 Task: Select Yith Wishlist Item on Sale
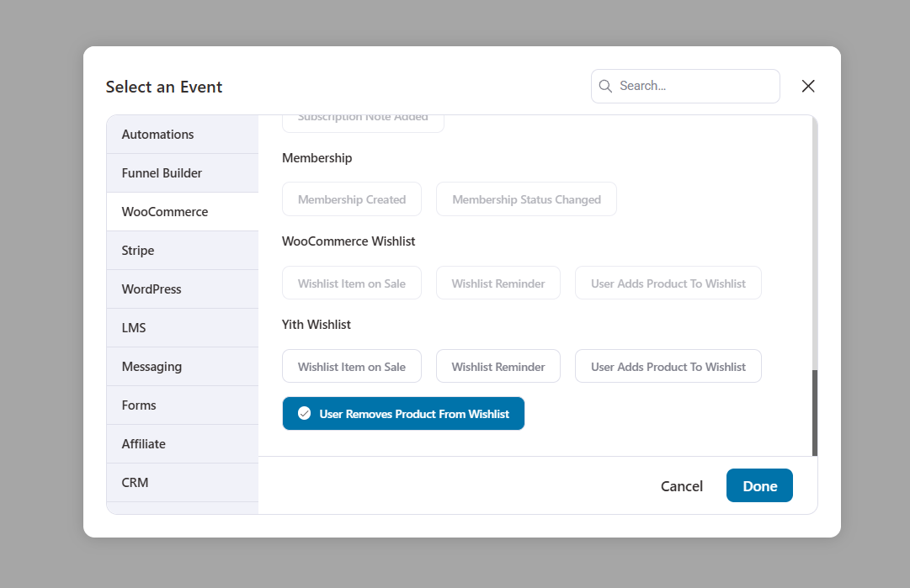pos(352,366)
